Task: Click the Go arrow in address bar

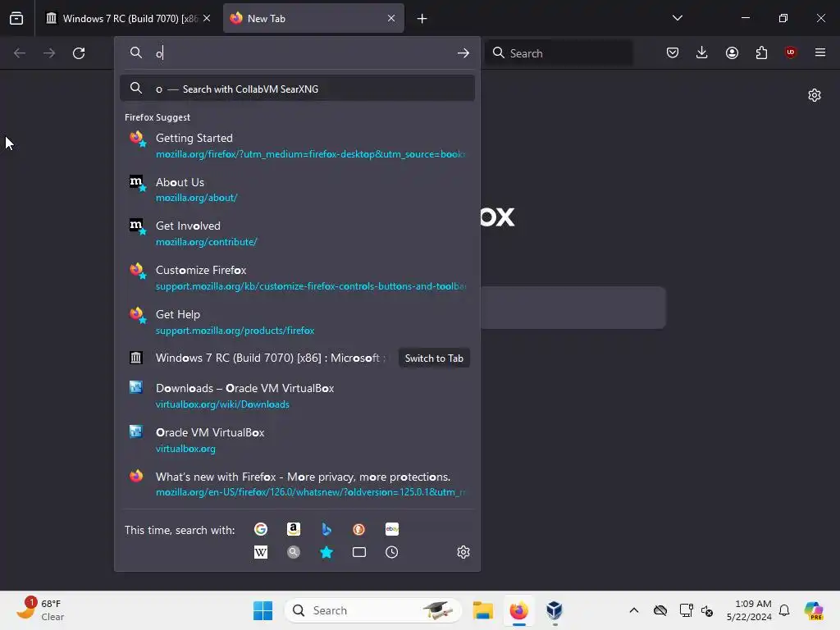Action: click(463, 53)
